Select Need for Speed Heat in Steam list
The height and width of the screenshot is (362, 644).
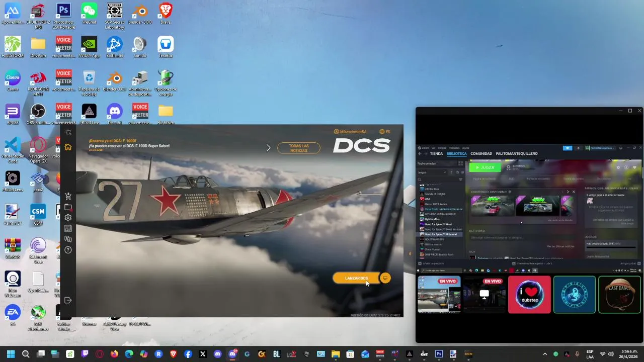click(x=438, y=224)
